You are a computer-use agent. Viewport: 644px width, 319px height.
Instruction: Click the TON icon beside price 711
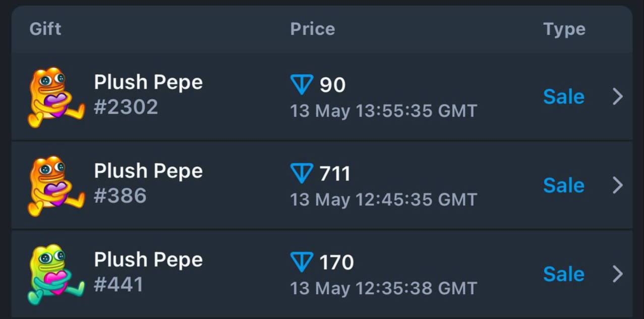[x=302, y=173]
